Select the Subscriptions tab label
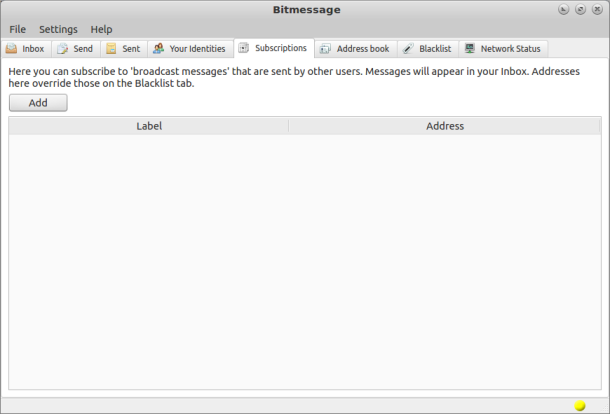This screenshot has height=414, width=610. coord(280,48)
